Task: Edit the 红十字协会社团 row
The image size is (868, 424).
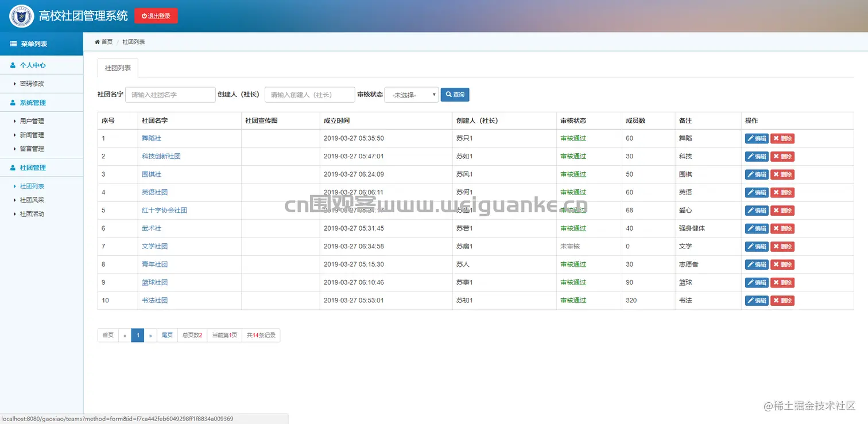Action: point(757,211)
